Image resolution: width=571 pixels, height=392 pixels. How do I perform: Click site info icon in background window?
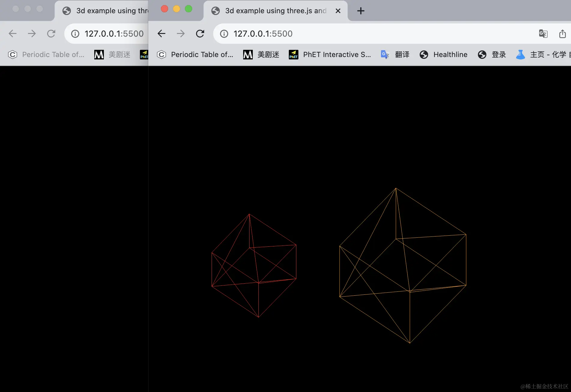click(x=75, y=34)
